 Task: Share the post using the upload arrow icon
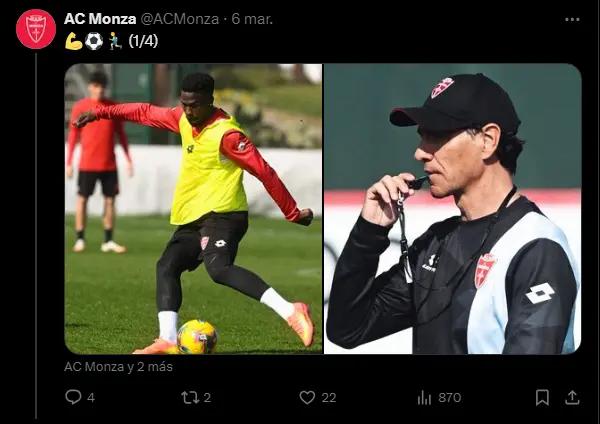572,398
